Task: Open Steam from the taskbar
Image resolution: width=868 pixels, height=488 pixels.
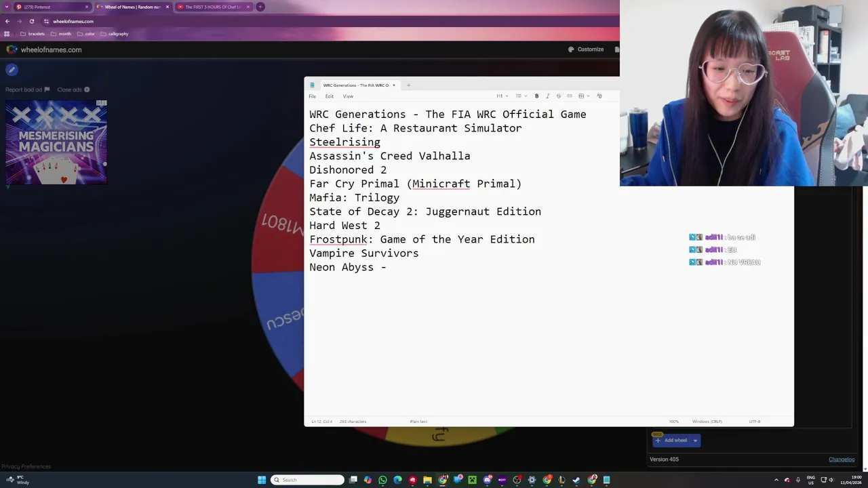Action: [x=576, y=480]
